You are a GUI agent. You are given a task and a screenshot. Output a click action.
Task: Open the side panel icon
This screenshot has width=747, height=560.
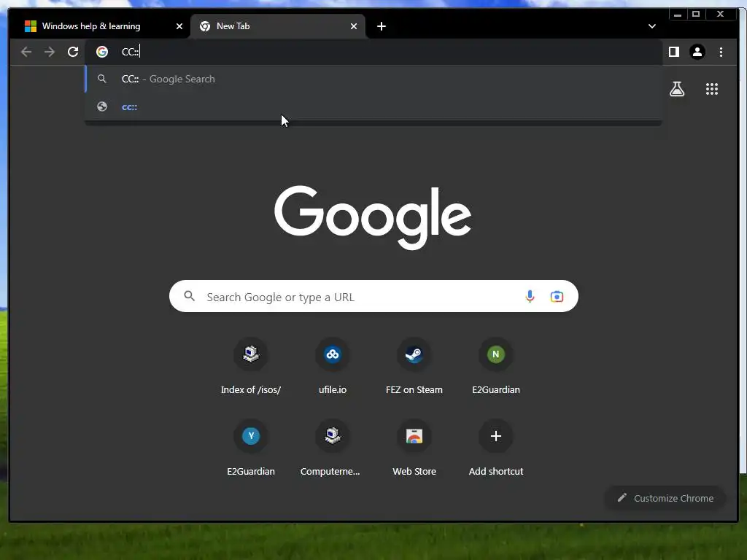[x=673, y=52]
